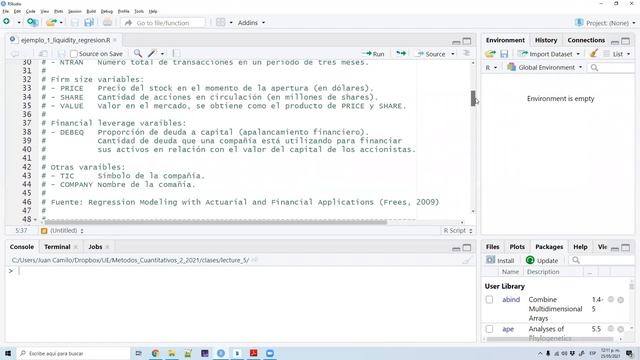
Task: Open an existing file icon
Action: click(x=51, y=22)
